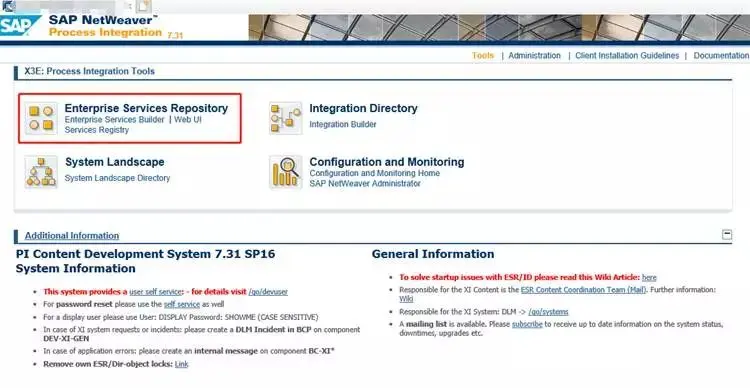Image resolution: width=750 pixels, height=388 pixels.
Task: Open the /go/systems link
Action: (x=548, y=312)
